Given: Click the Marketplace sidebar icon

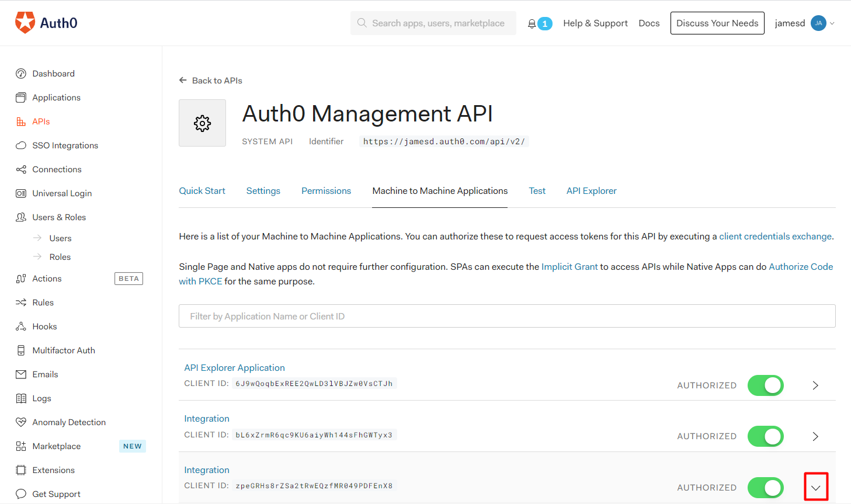Looking at the screenshot, I should (21, 446).
